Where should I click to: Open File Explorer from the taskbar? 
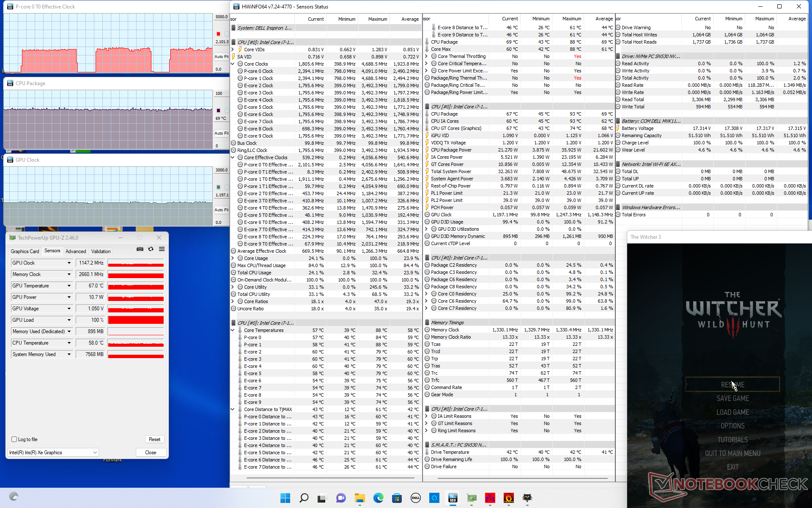pos(359,498)
